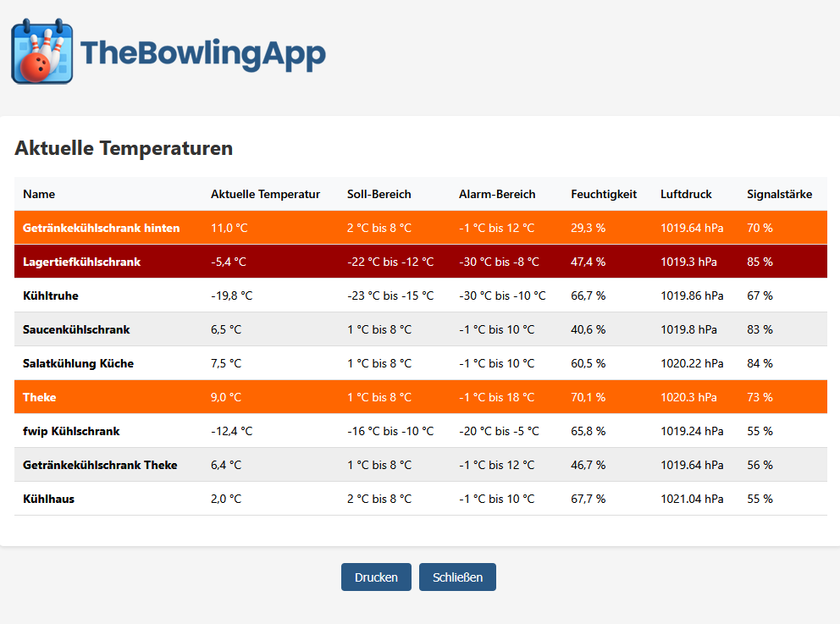Image resolution: width=840 pixels, height=624 pixels.
Task: Select the orange Theke row name
Action: click(40, 397)
